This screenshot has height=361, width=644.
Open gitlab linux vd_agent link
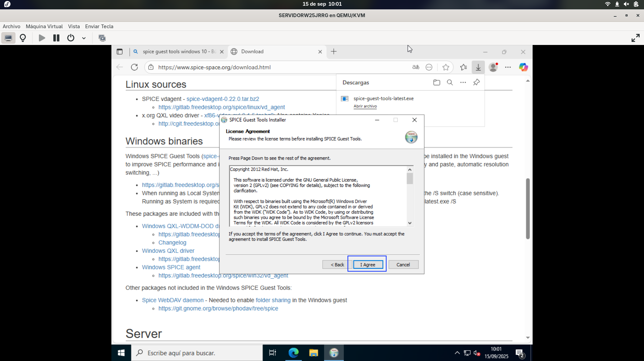click(222, 107)
